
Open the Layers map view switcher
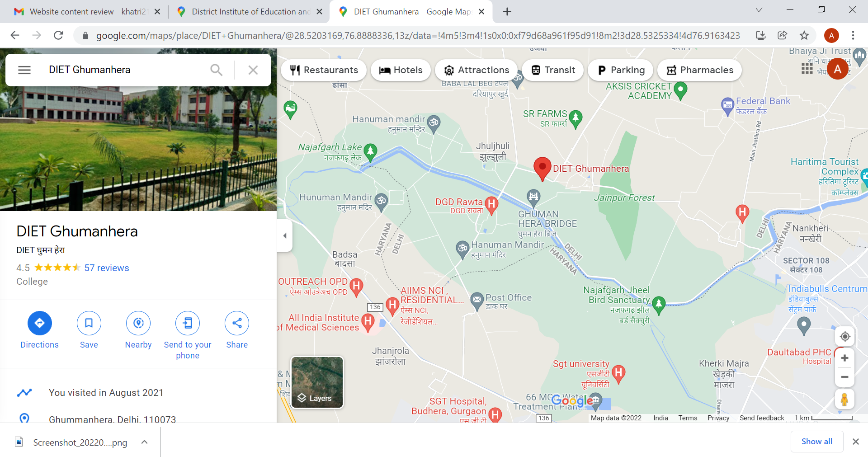click(x=317, y=382)
